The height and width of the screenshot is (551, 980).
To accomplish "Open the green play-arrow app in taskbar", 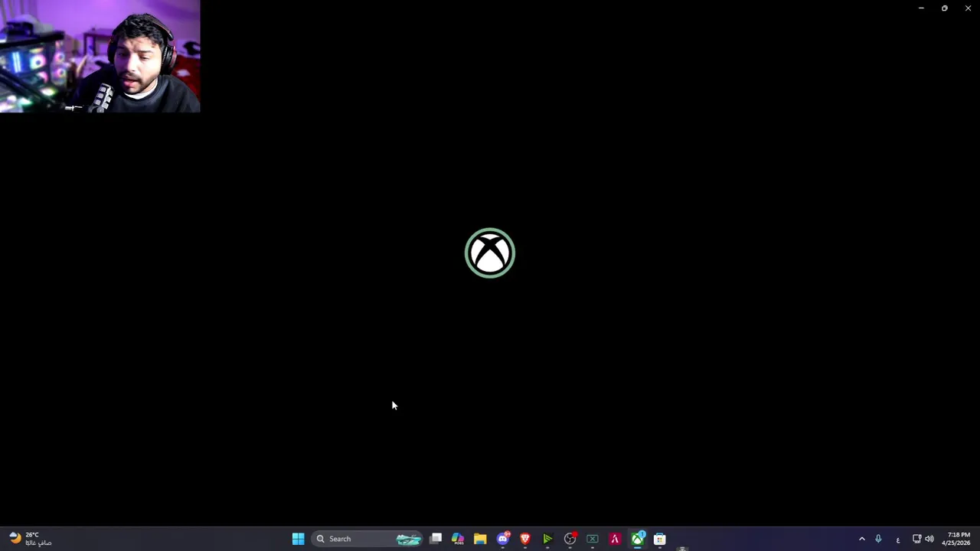I will click(547, 539).
